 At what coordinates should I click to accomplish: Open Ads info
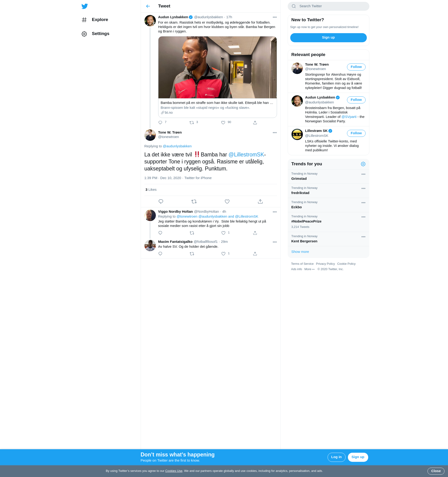[296, 269]
